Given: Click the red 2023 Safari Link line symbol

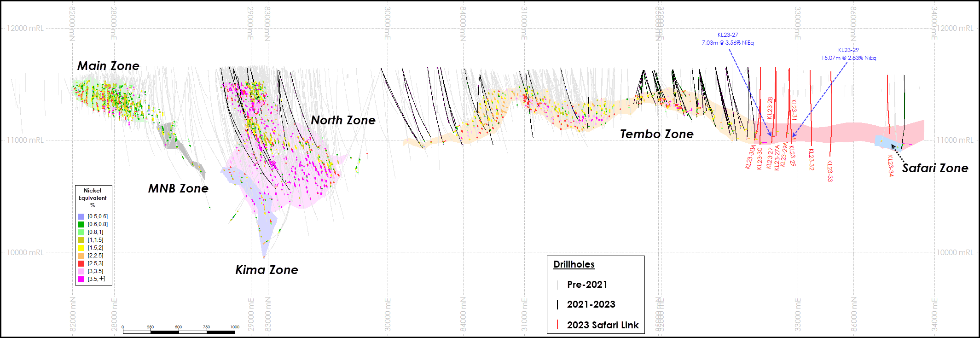Looking at the screenshot, I should 557,325.
